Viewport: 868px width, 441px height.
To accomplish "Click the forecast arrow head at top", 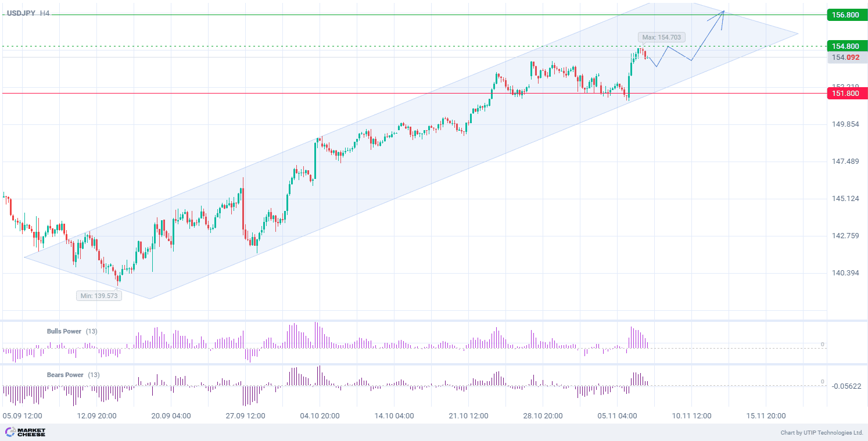I will (723, 12).
